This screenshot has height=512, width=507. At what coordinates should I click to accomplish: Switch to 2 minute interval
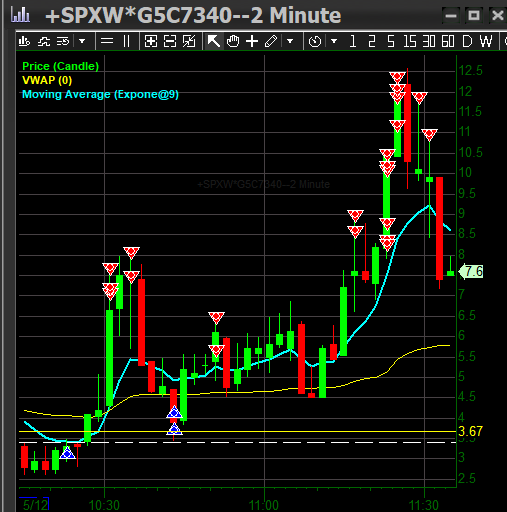tap(372, 42)
